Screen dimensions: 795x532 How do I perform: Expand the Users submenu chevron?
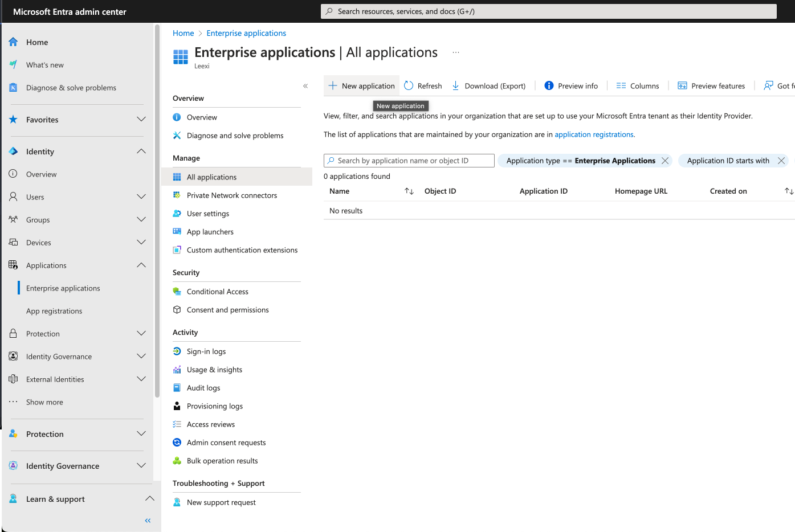click(x=141, y=197)
